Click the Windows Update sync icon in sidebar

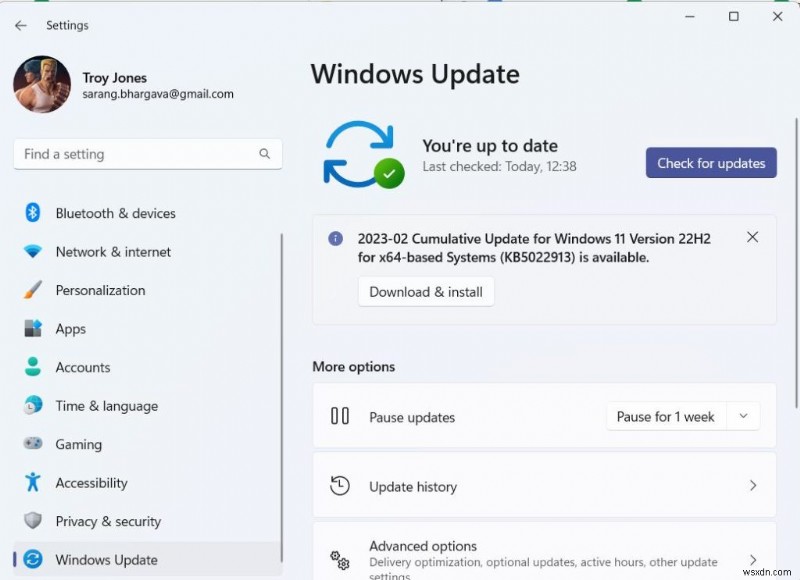tap(33, 559)
